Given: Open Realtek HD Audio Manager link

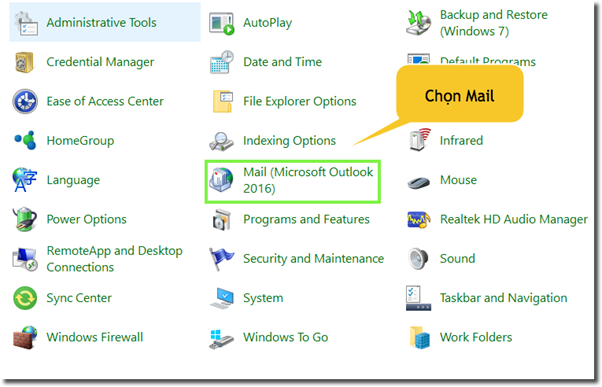Looking at the screenshot, I should coord(514,219).
